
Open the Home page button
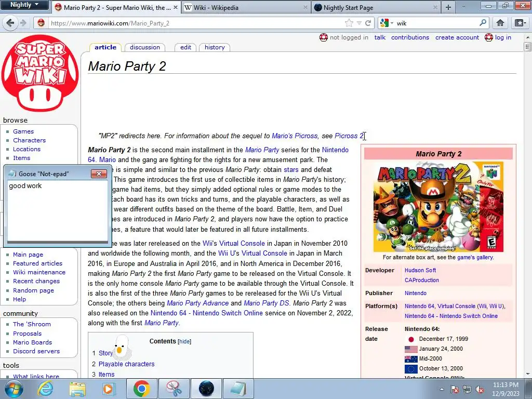tap(500, 23)
